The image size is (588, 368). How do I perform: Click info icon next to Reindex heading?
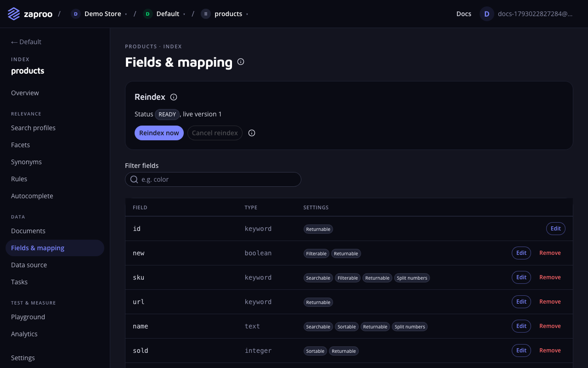[x=174, y=97]
